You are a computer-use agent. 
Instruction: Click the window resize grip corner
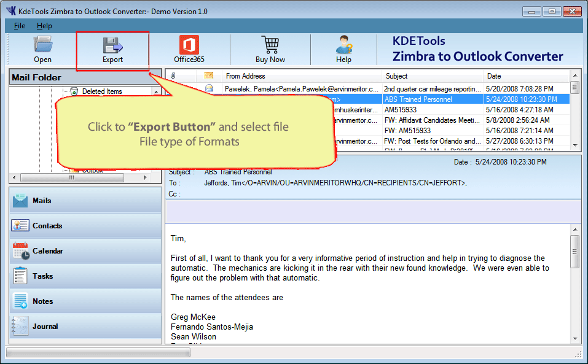(578, 354)
